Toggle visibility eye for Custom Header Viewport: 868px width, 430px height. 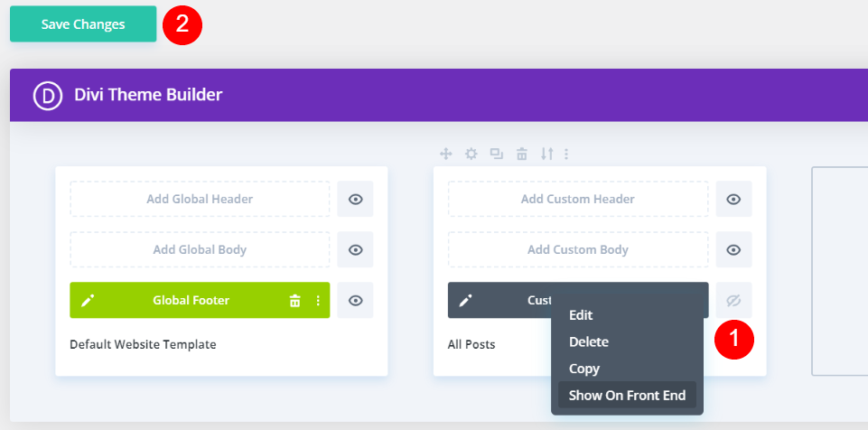tap(734, 199)
